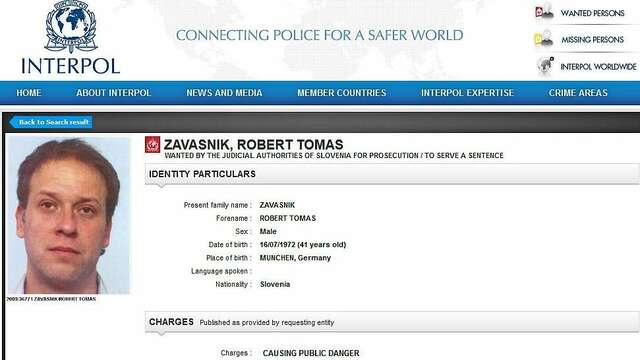Image resolution: width=640 pixels, height=360 pixels.
Task: Click the Interpol Worldwide globe icon
Action: 544,67
